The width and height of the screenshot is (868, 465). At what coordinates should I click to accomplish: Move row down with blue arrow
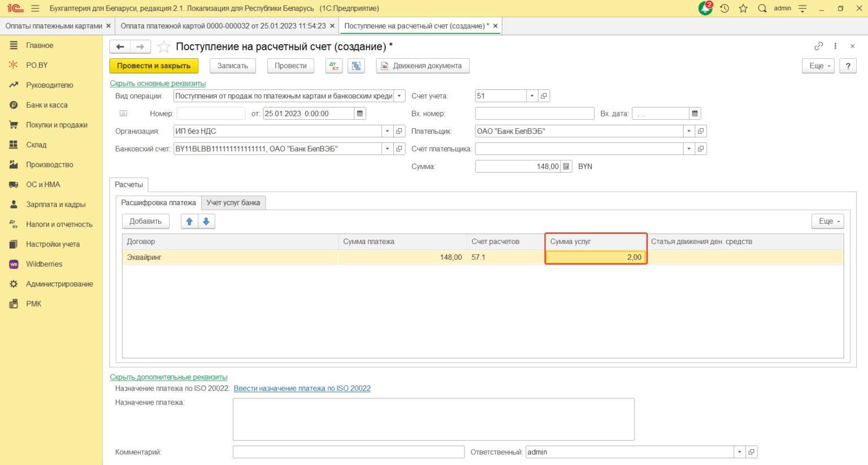(206, 221)
